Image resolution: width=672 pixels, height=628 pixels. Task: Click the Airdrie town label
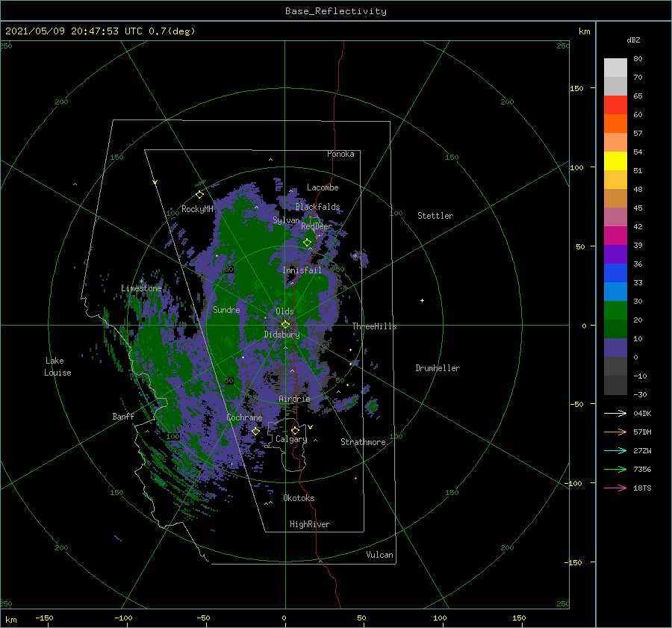pyautogui.click(x=294, y=399)
